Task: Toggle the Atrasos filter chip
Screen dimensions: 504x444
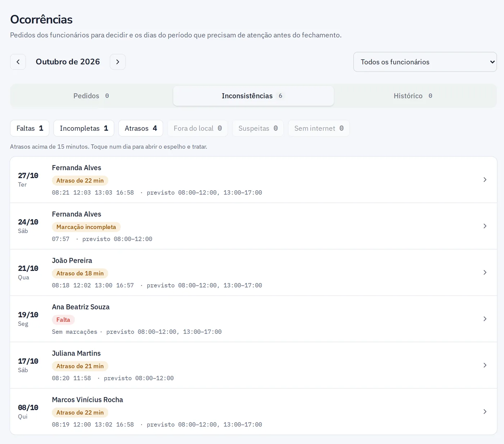Action: (x=141, y=128)
